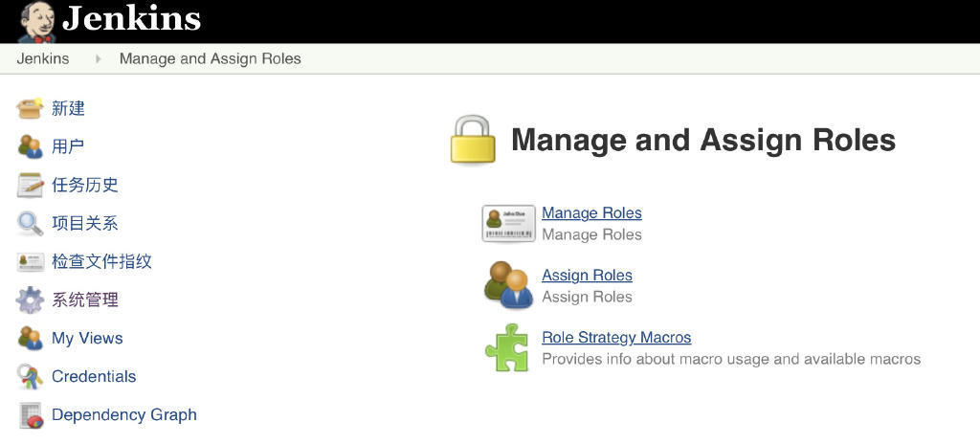
Task: Open the 项目关系 sidebar link
Action: [x=85, y=223]
